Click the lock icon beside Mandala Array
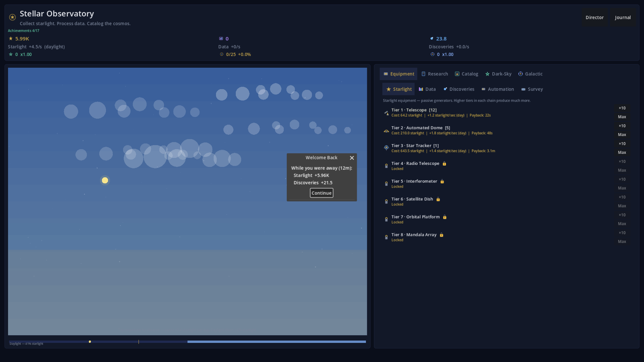Image resolution: width=644 pixels, height=362 pixels. click(x=441, y=235)
